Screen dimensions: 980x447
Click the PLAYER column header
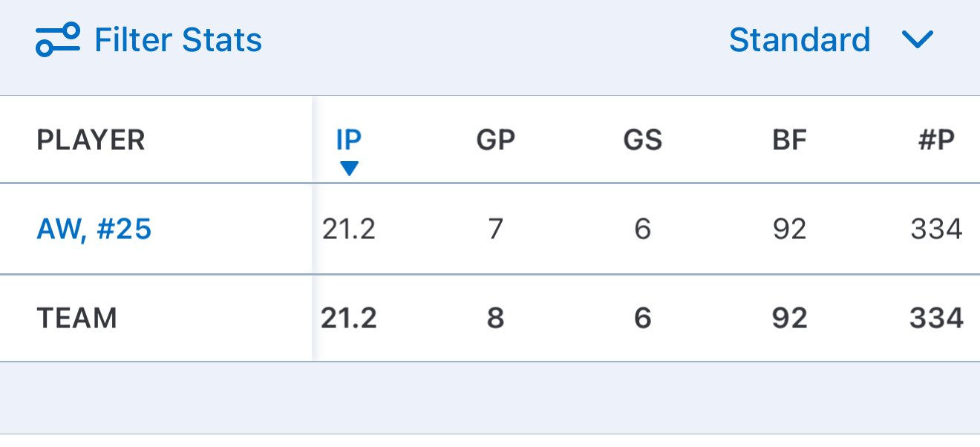[x=91, y=140]
